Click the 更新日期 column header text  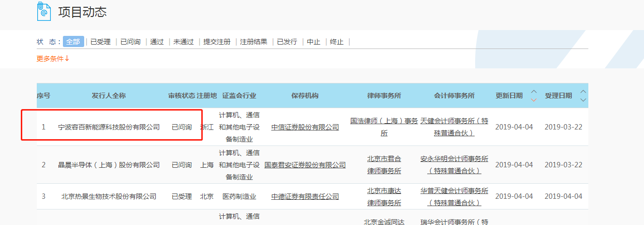[x=509, y=96]
